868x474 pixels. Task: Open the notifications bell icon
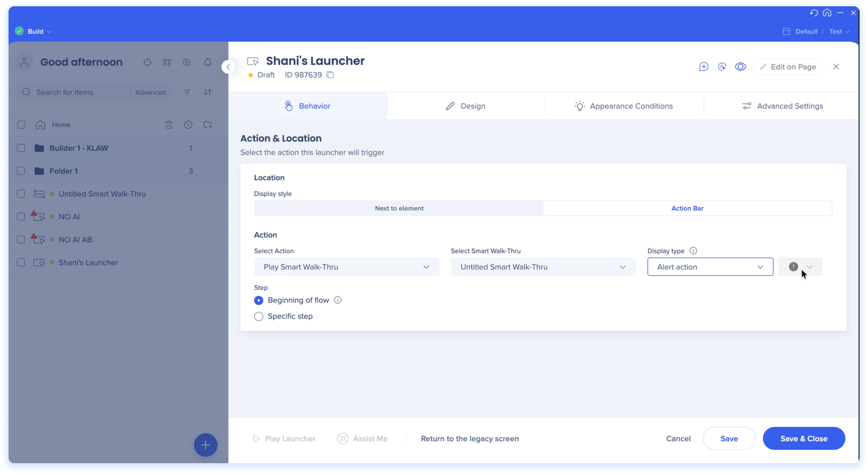[208, 62]
